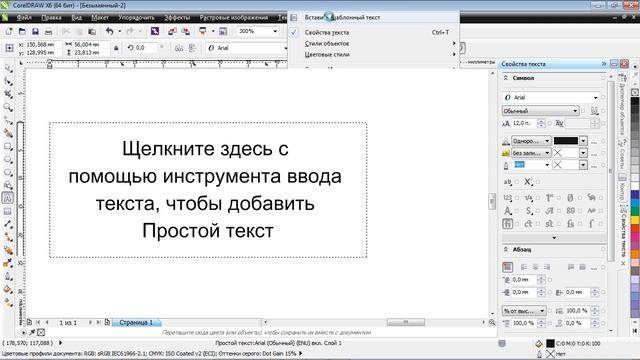Select the Eyedropper tool
640x360 pixels.
click(8, 263)
